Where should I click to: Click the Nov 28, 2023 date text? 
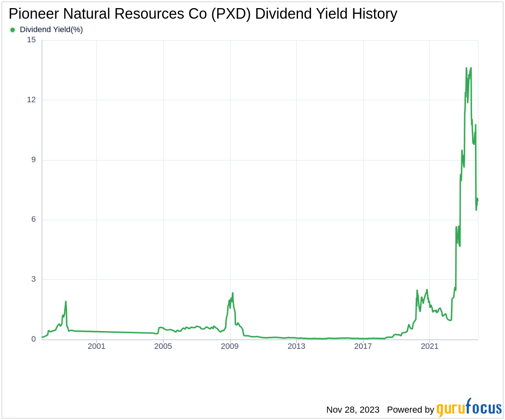353,409
